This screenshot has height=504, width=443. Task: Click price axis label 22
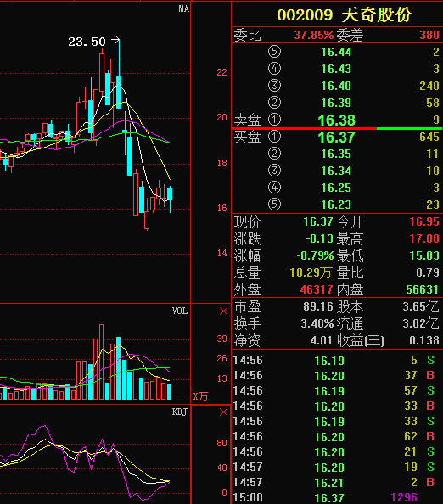coord(222,72)
